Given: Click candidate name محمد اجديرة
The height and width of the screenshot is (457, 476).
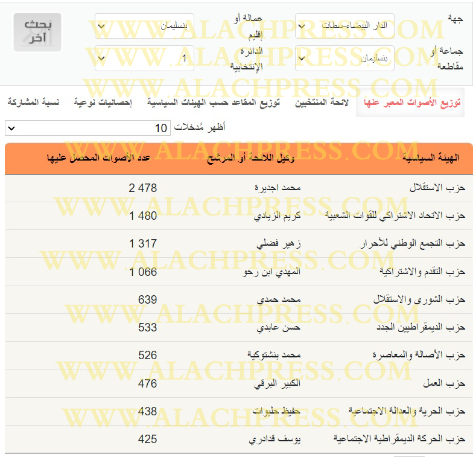Looking at the screenshot, I should tap(278, 188).
